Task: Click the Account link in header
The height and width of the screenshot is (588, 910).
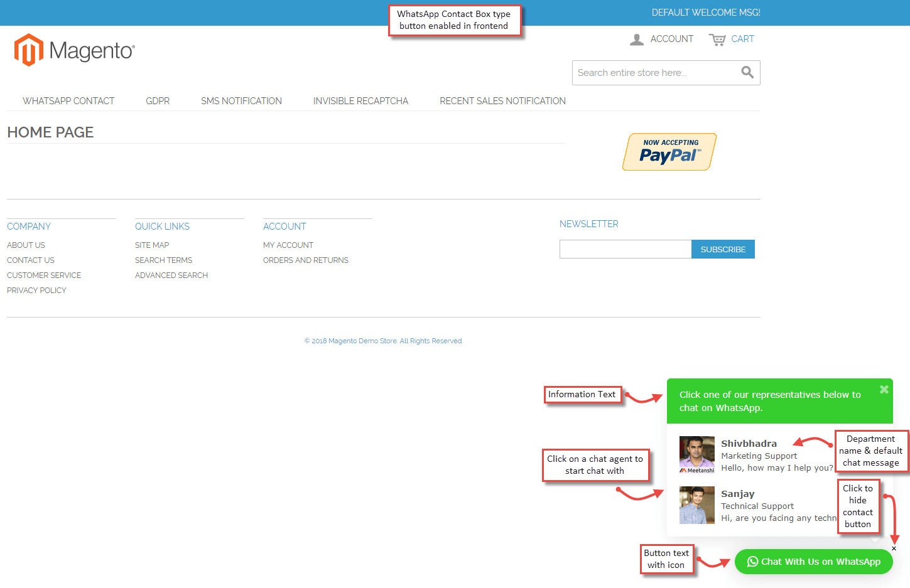Action: pos(672,39)
